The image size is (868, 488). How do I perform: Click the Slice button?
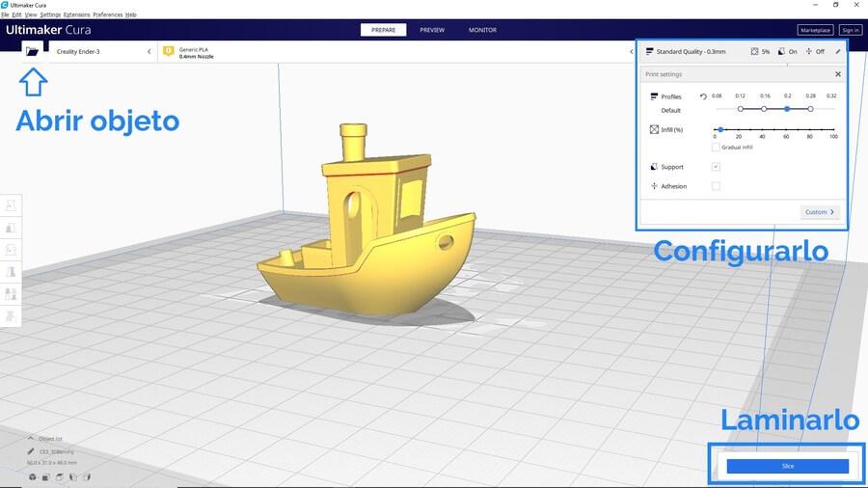coord(788,466)
